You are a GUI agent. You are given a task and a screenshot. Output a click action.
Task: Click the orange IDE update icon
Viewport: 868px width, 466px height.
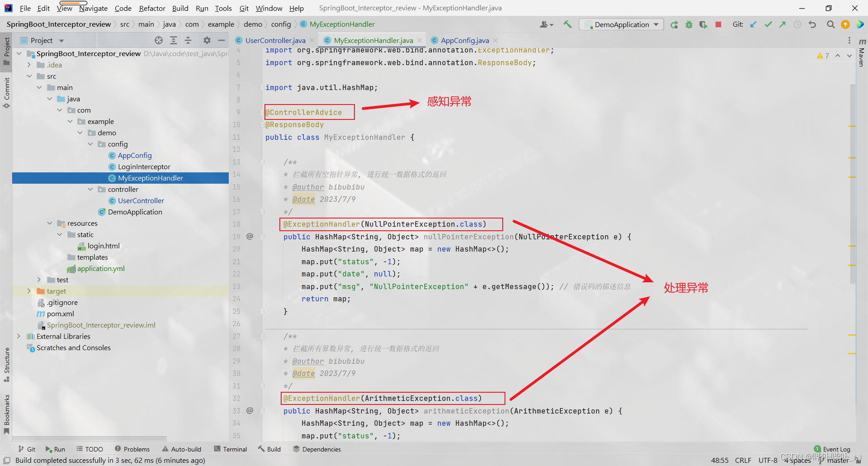point(845,24)
